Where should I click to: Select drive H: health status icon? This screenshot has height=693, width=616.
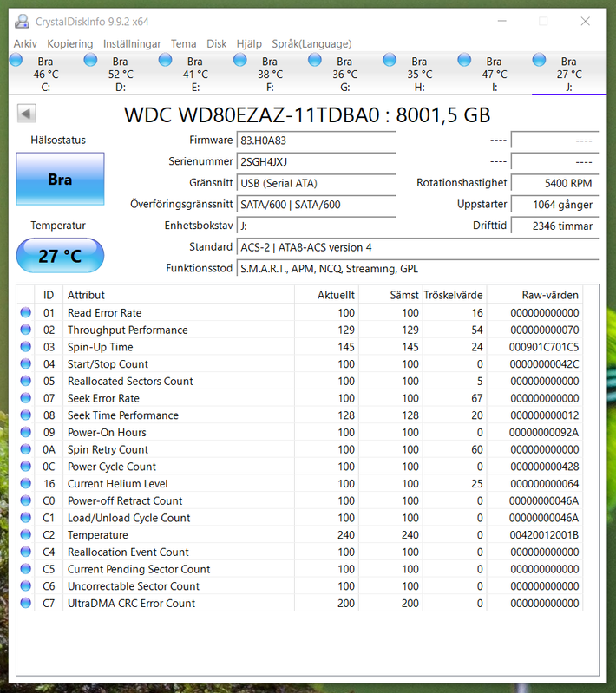[x=390, y=60]
